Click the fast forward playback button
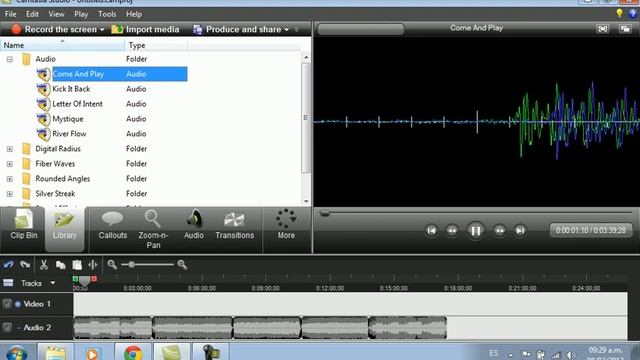Image resolution: width=640 pixels, height=360 pixels. tap(499, 231)
